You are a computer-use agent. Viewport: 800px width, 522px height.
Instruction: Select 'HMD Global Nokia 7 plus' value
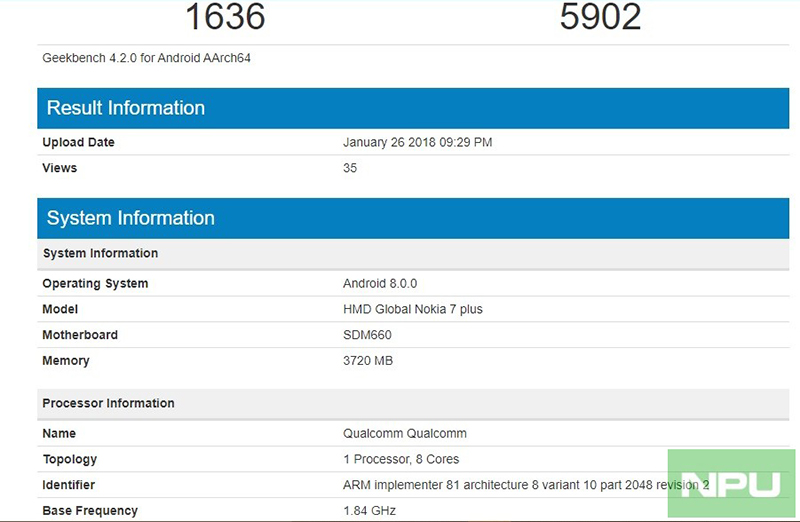click(413, 309)
